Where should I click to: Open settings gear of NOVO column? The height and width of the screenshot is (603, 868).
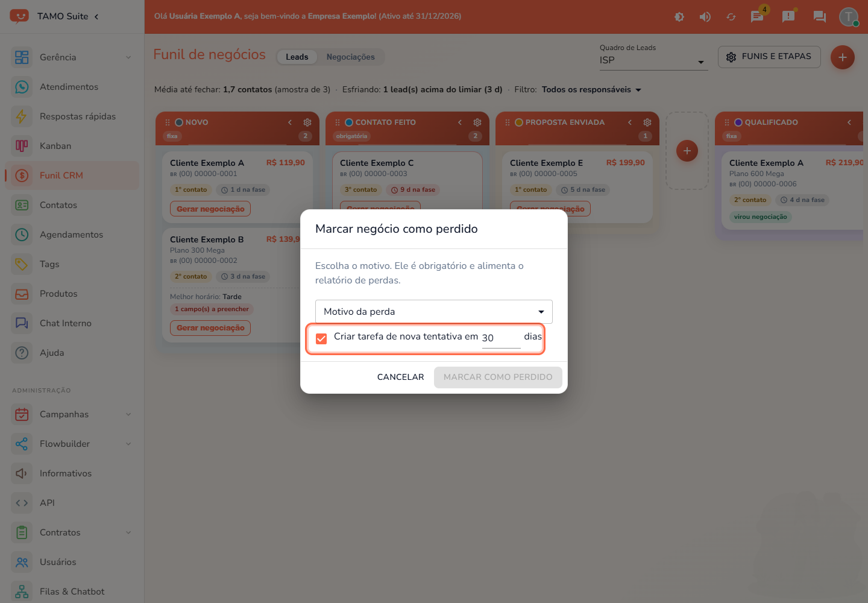(307, 122)
